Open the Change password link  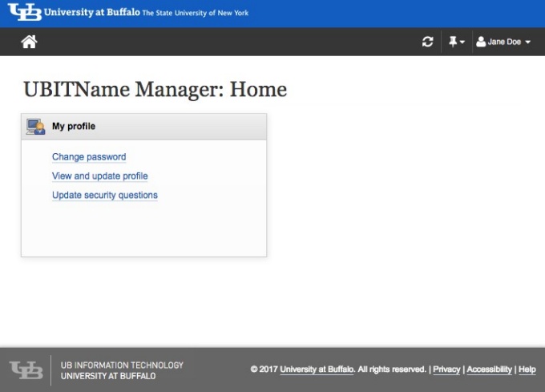[89, 157]
